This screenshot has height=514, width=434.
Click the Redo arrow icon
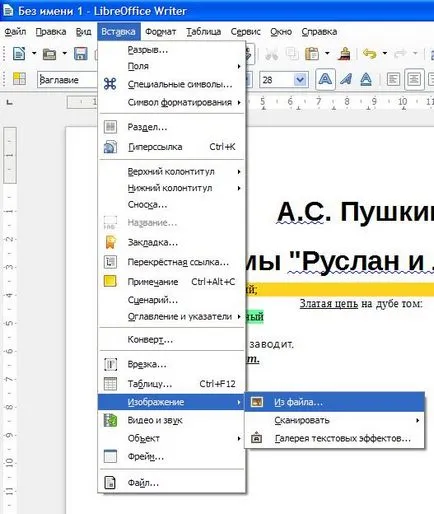[x=400, y=54]
